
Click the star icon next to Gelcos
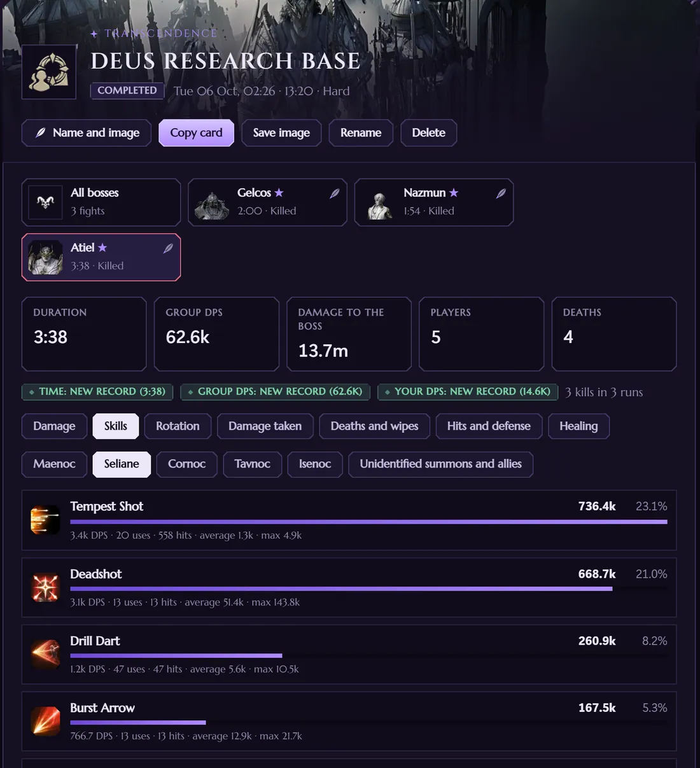coord(279,192)
